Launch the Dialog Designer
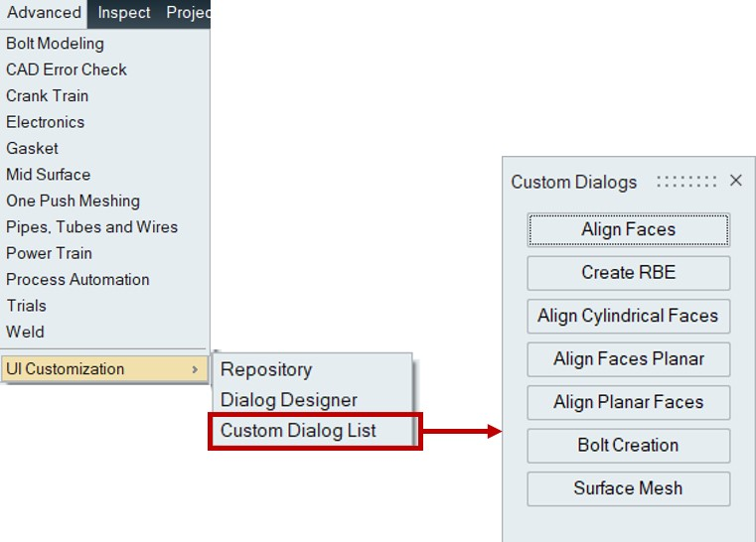This screenshot has height=542, width=756. coord(289,400)
